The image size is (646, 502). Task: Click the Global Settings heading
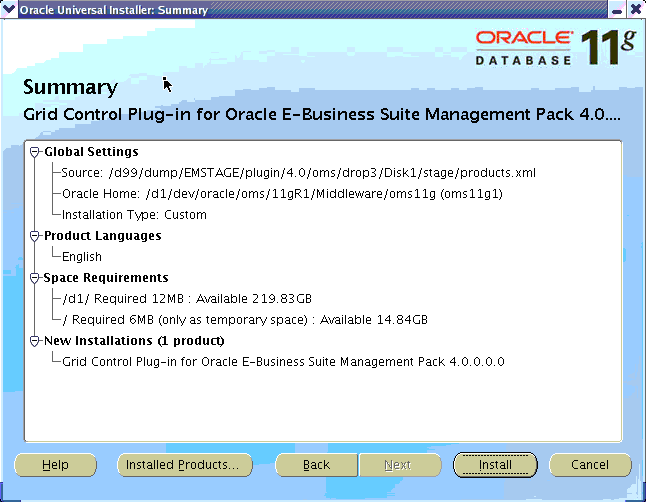[x=91, y=152]
